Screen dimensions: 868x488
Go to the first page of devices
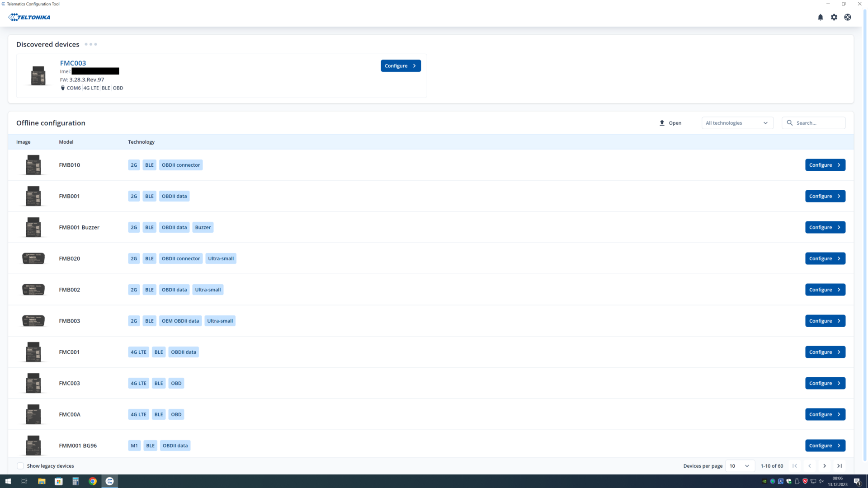(x=795, y=466)
